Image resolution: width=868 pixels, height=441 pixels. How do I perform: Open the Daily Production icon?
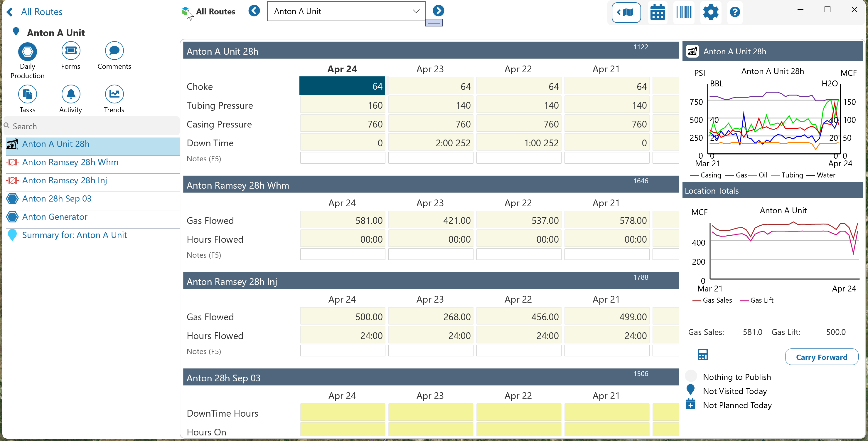click(27, 52)
